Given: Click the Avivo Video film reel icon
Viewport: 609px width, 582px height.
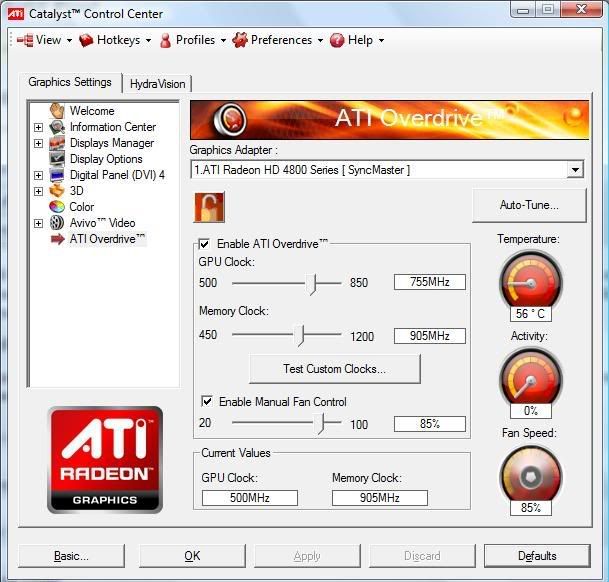Looking at the screenshot, I should [x=57, y=223].
